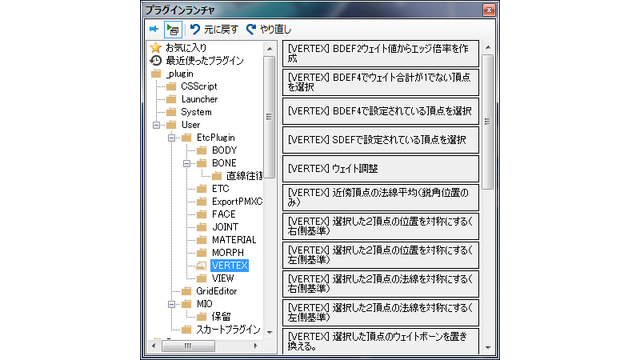Viewport: 640px width, 360px height.
Task: Select the CSScript folder
Action: click(x=199, y=87)
